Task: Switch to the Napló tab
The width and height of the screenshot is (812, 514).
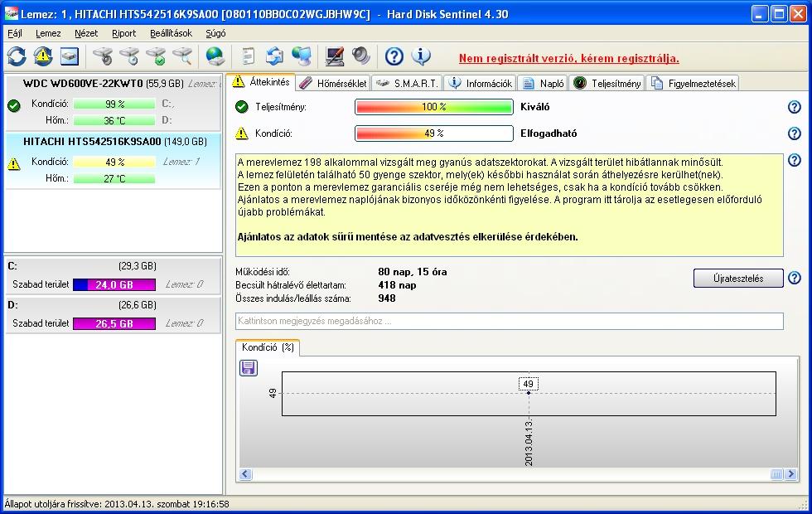Action: point(543,83)
